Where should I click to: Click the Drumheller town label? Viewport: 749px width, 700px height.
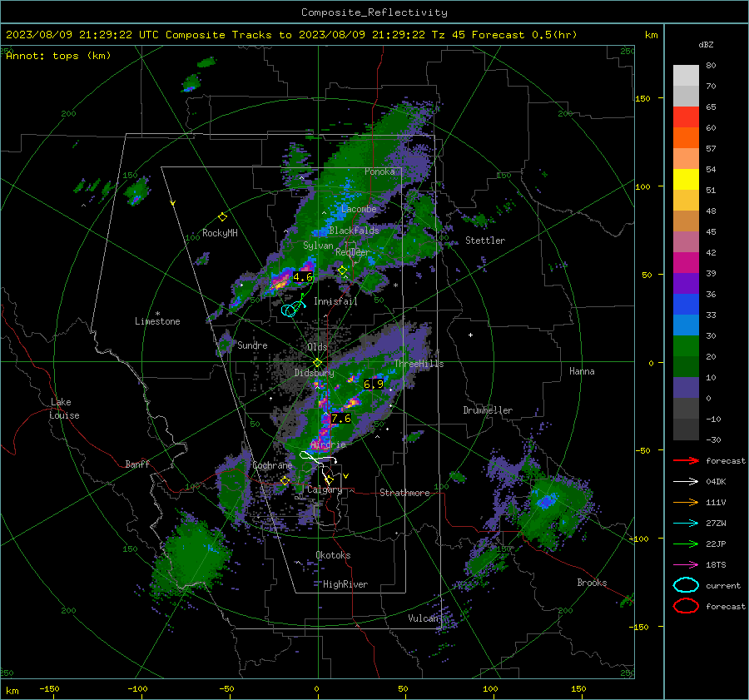(488, 410)
